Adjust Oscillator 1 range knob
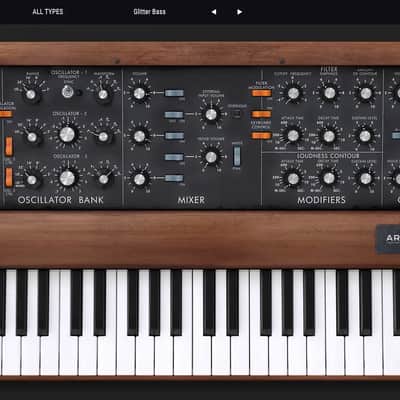 coord(31,94)
